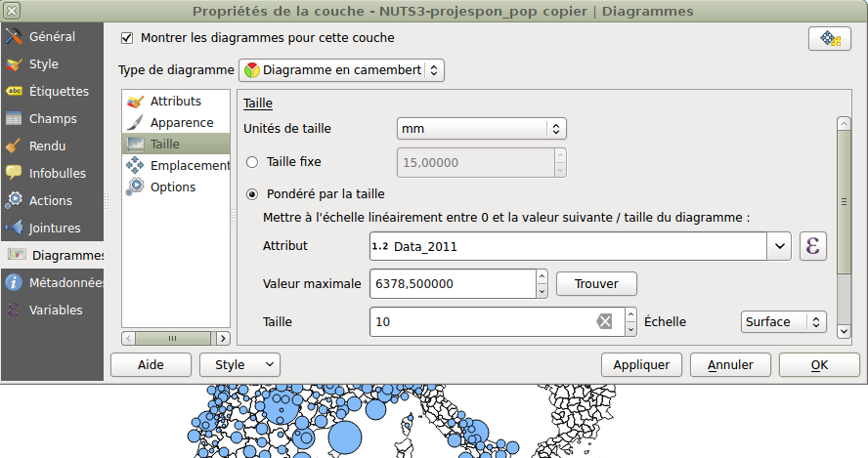Viewport: 868px width, 458px height.
Task: Close the layer properties window
Action: click(x=11, y=11)
